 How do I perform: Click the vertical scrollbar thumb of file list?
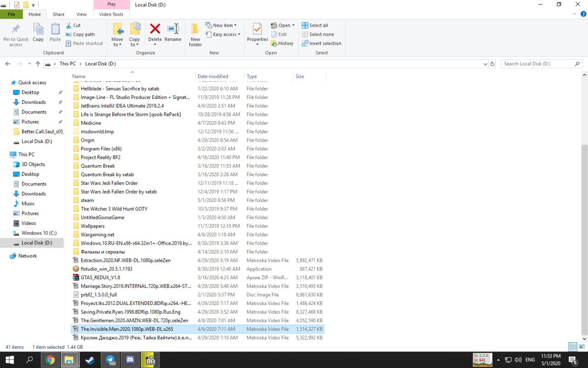(584, 239)
